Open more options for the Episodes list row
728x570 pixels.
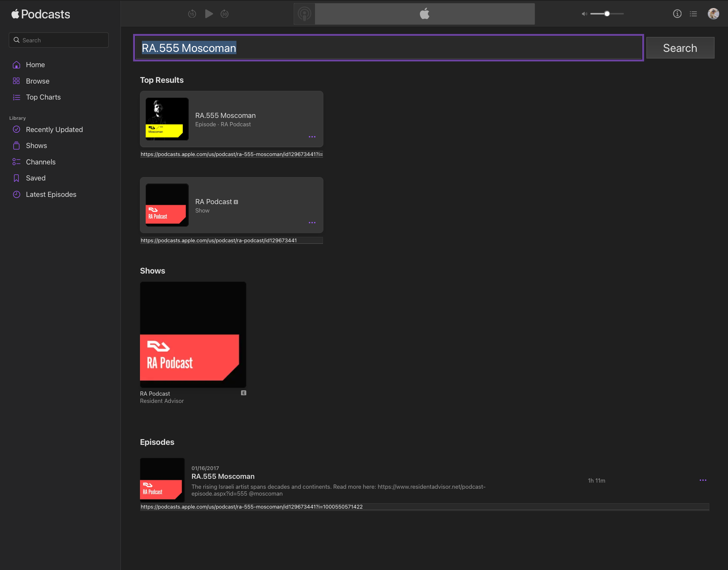click(x=703, y=480)
